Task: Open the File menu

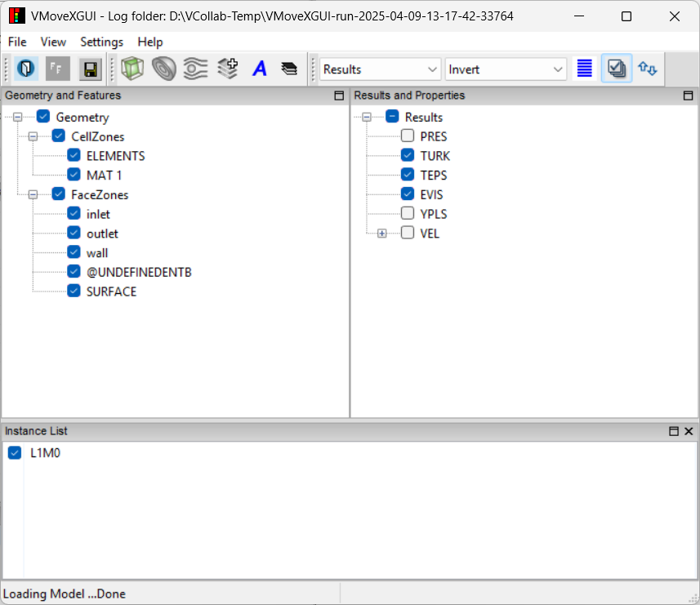Action: click(17, 42)
